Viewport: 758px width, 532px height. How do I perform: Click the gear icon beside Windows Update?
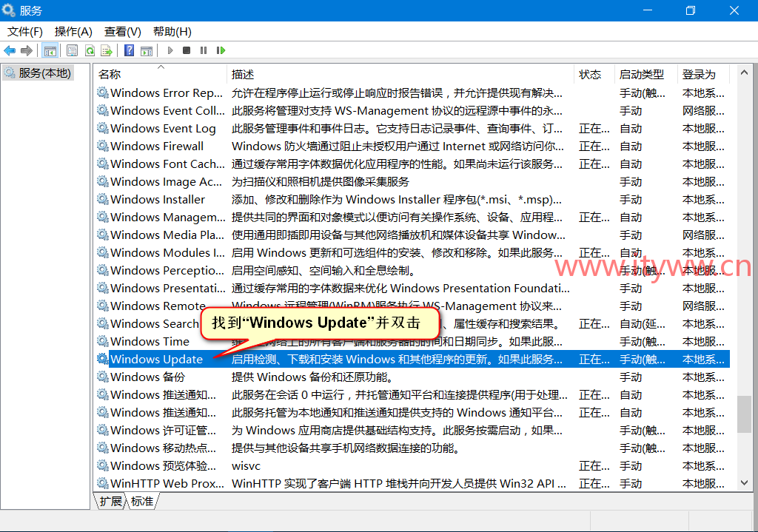[x=102, y=359]
